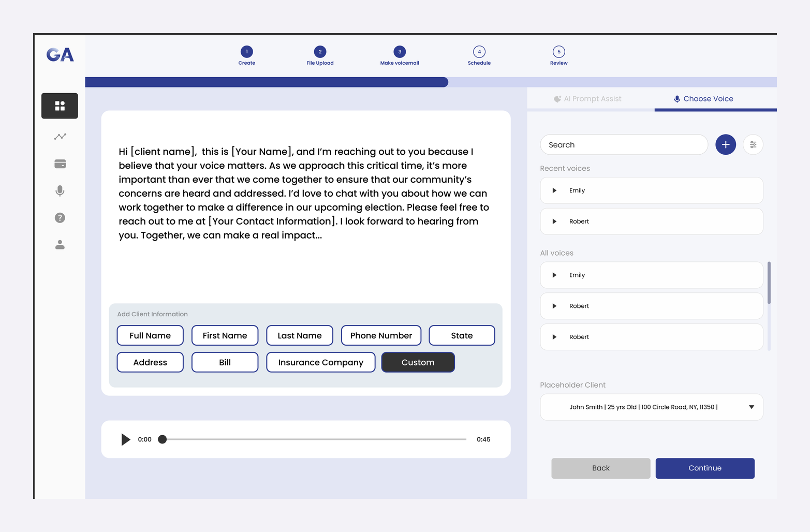Go to step 5 Review
Image resolution: width=810 pixels, height=532 pixels.
[x=559, y=55]
